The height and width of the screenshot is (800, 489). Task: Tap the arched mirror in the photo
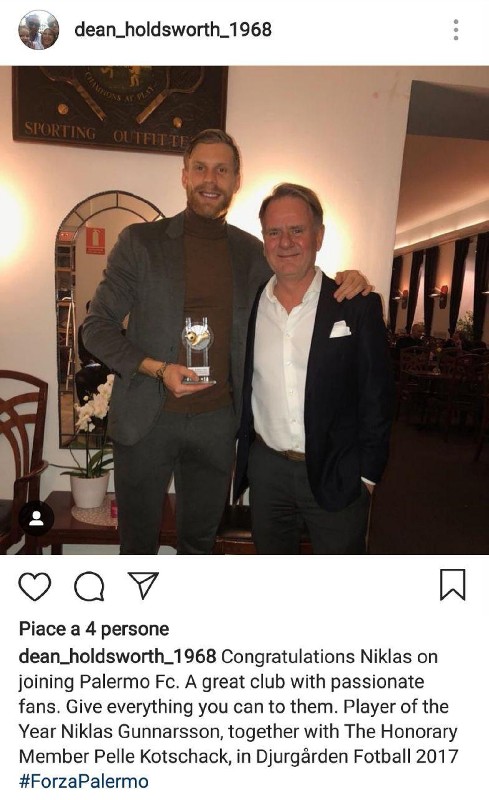coord(97,316)
